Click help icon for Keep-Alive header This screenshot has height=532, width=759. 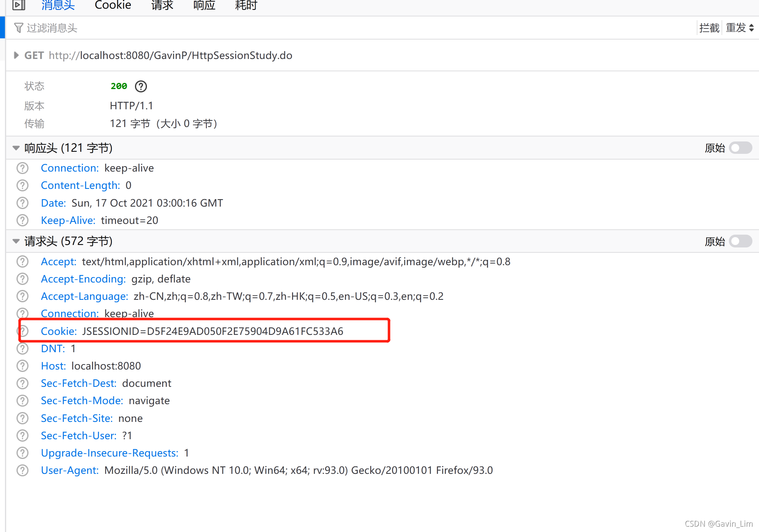(x=22, y=220)
